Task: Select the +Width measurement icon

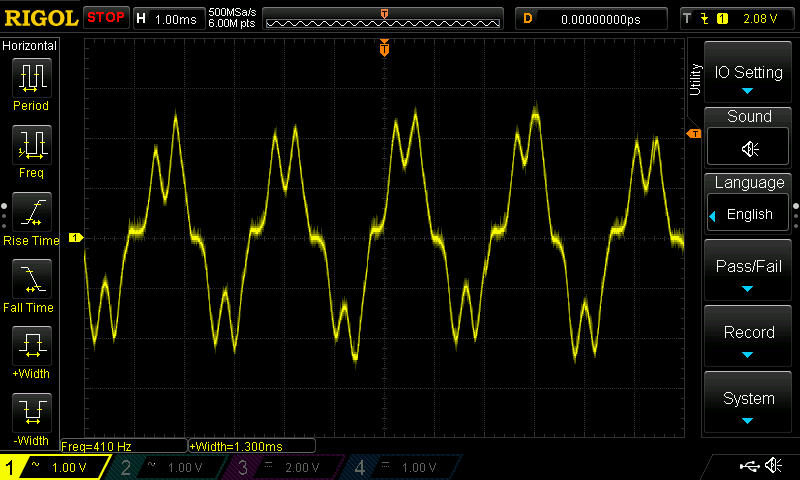Action: (31, 347)
